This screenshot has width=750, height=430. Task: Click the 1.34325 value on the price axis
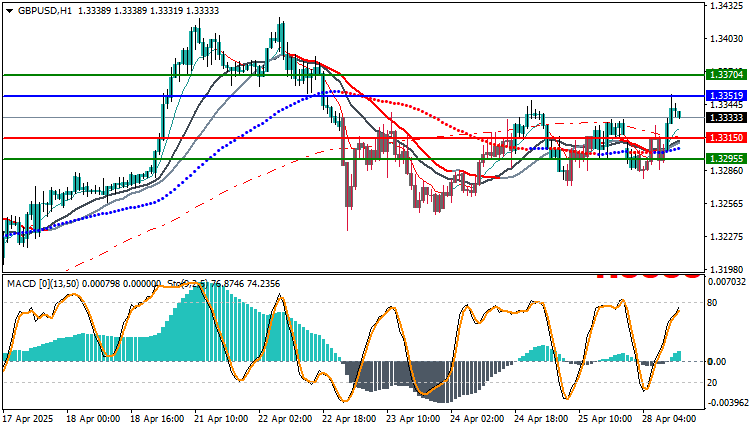(727, 6)
